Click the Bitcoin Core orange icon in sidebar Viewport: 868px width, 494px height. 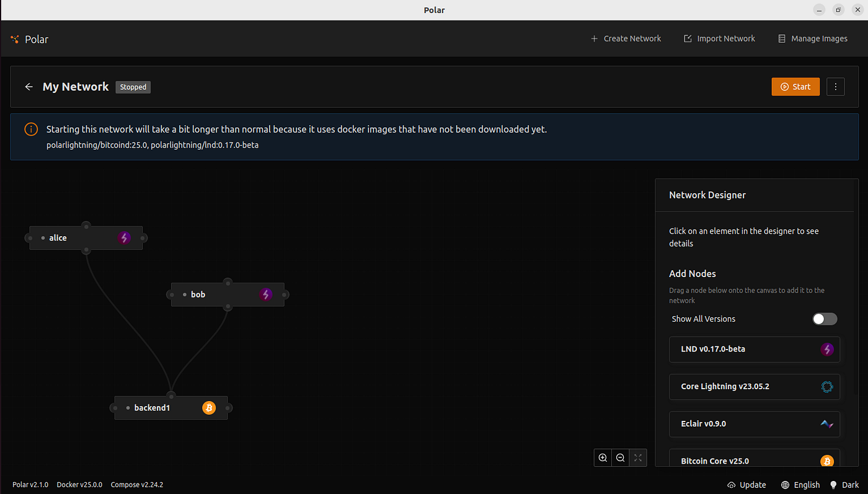point(827,461)
